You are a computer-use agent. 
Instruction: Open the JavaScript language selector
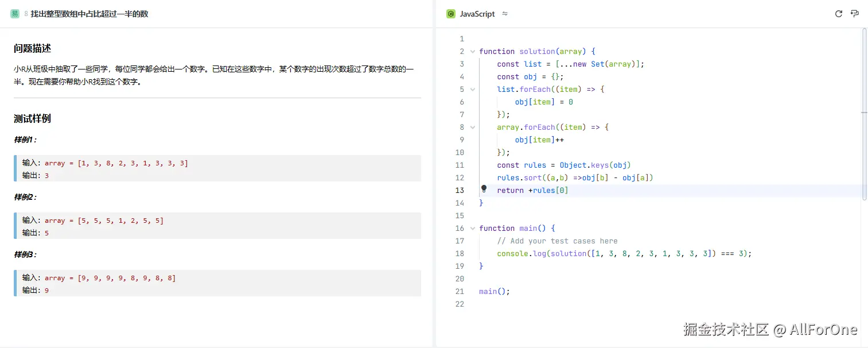point(477,13)
